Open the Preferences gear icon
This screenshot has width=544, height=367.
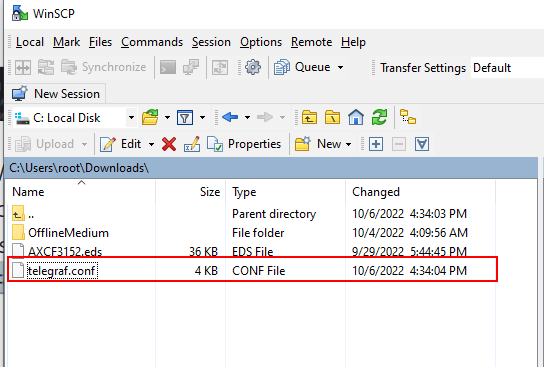[253, 67]
